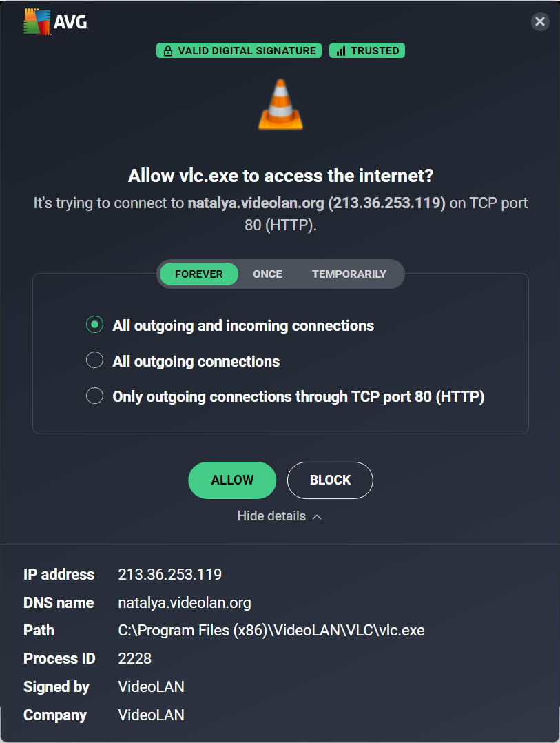Select the Temporarily tab
The image size is (560, 743).
click(349, 274)
